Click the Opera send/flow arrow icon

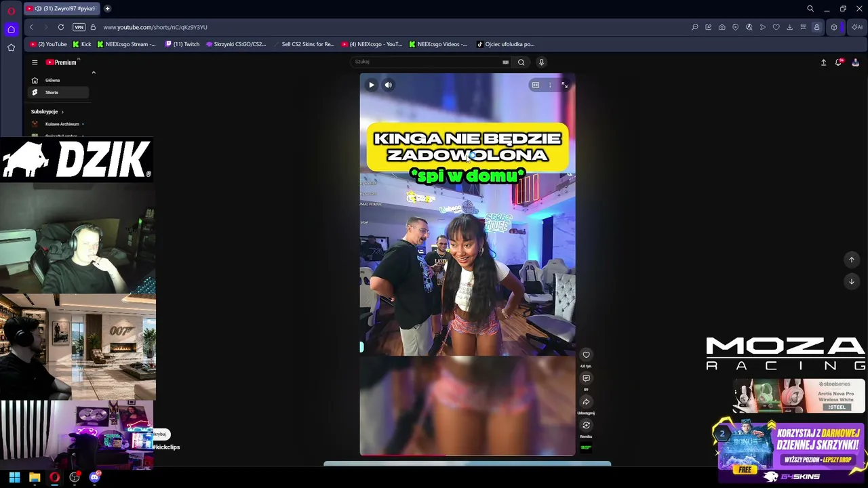tap(763, 27)
